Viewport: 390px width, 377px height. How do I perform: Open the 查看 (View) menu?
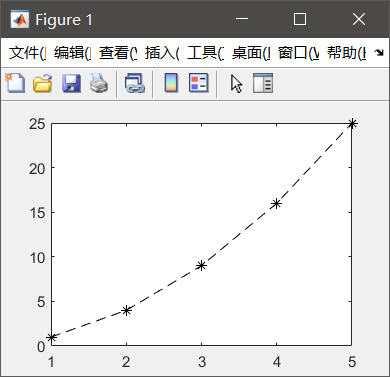tap(118, 53)
